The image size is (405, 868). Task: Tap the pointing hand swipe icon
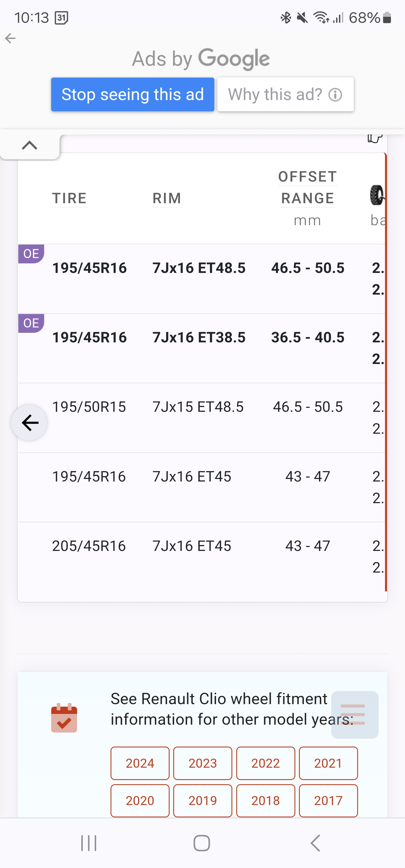coord(375,138)
